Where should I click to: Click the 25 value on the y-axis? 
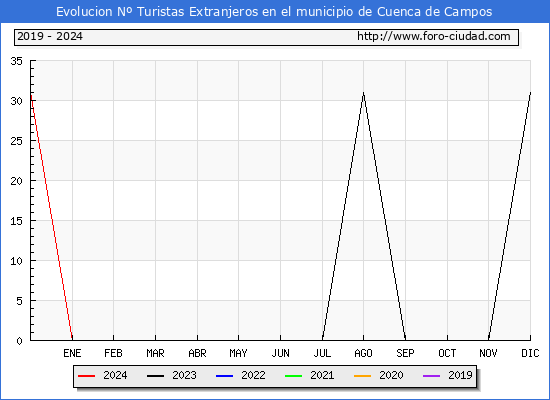click(16, 141)
